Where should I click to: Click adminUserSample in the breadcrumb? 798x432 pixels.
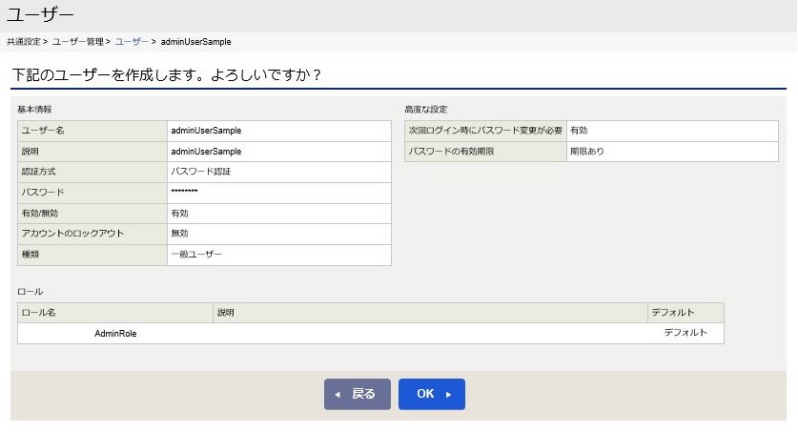[x=196, y=42]
